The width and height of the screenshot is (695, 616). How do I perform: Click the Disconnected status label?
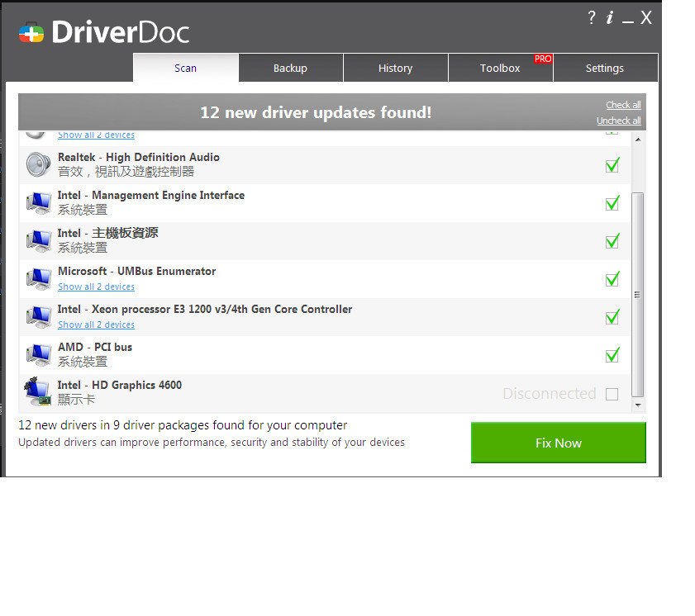550,393
